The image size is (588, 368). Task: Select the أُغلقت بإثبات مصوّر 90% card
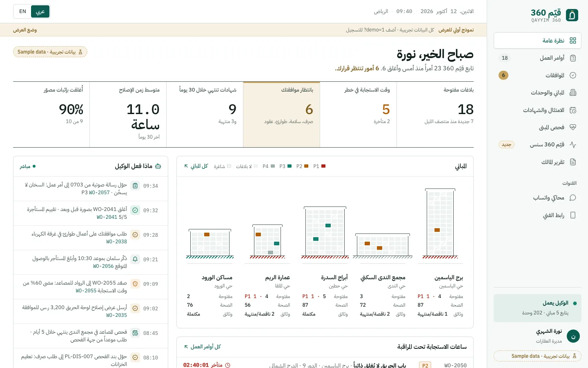click(x=51, y=114)
